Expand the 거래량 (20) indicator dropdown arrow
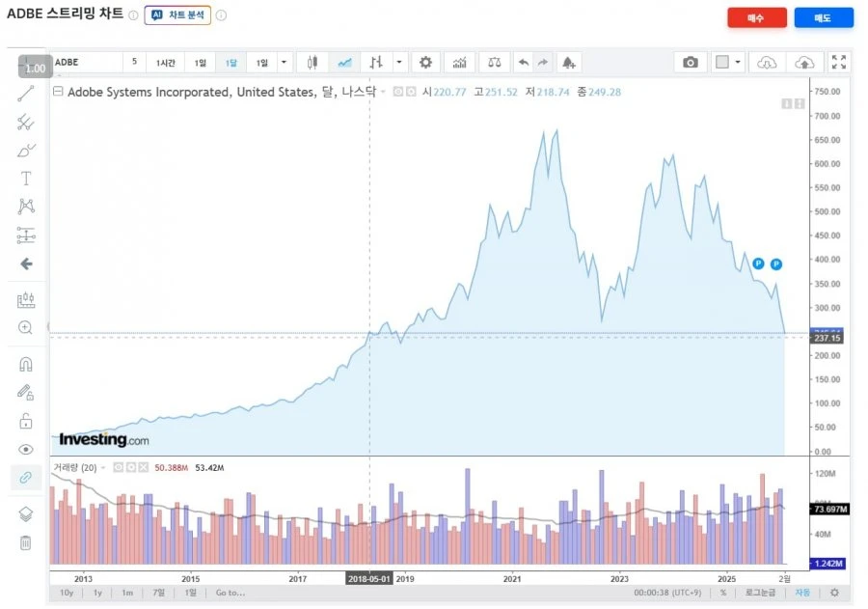The height and width of the screenshot is (609, 868). (103, 468)
